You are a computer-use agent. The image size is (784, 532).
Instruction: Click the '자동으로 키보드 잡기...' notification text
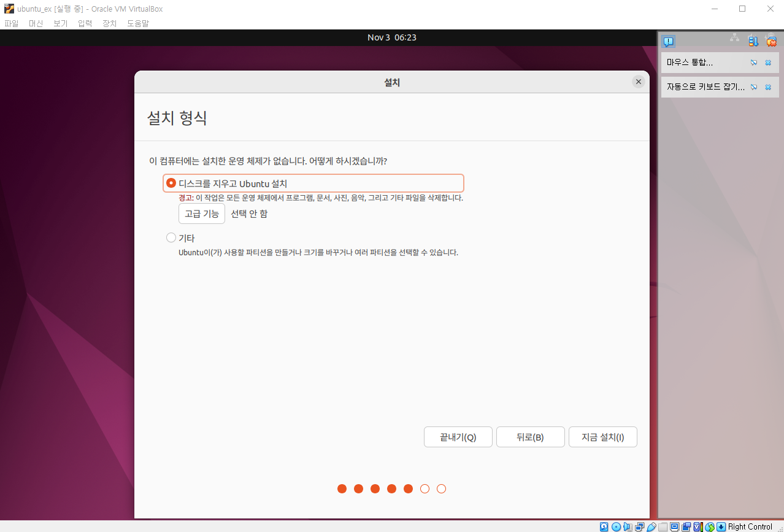coord(705,87)
